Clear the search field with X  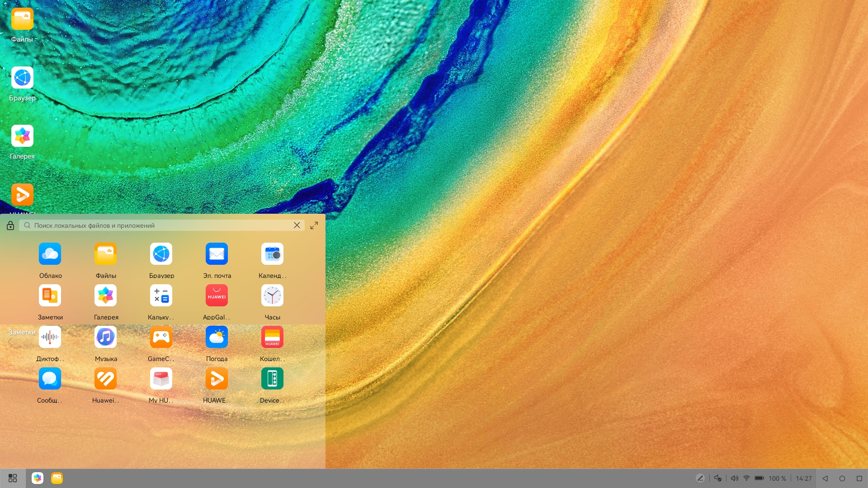coord(297,225)
